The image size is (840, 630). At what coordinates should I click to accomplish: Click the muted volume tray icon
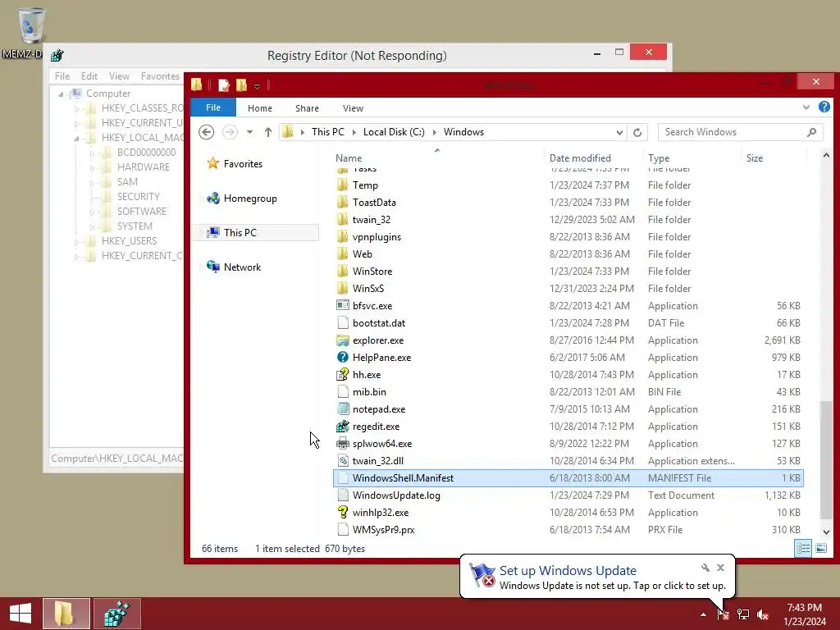pos(763,614)
